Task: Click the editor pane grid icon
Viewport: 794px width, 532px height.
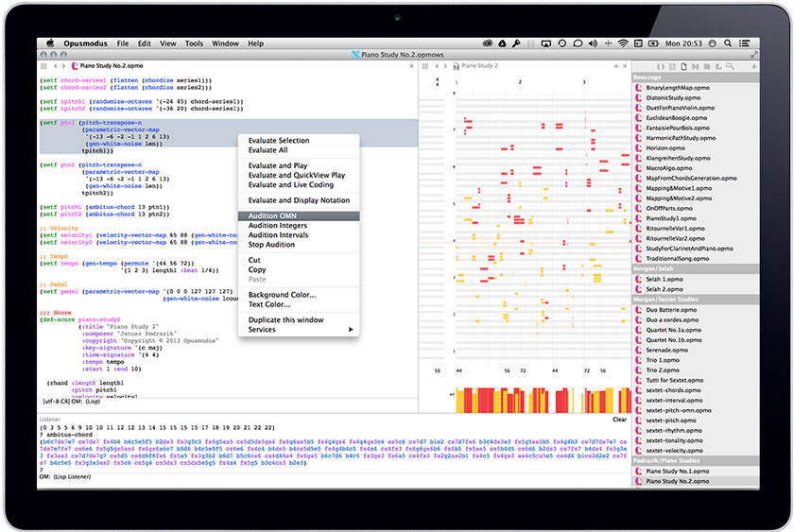Action: (x=43, y=66)
